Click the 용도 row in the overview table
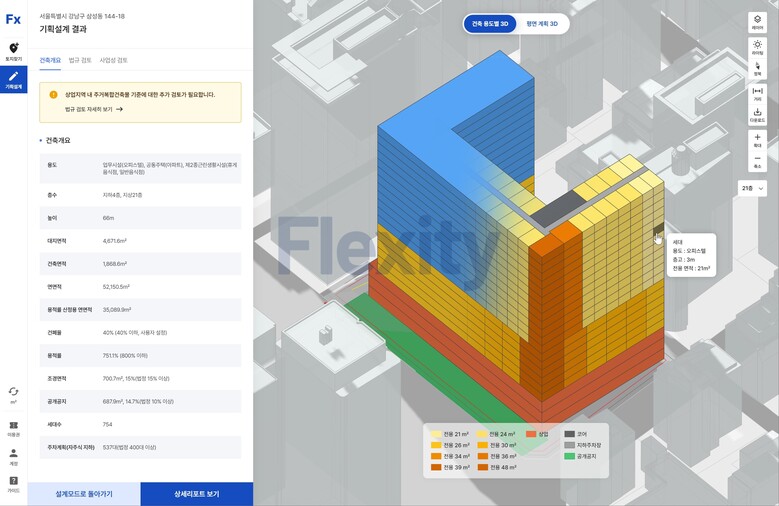This screenshot has width=779, height=506. pos(140,169)
